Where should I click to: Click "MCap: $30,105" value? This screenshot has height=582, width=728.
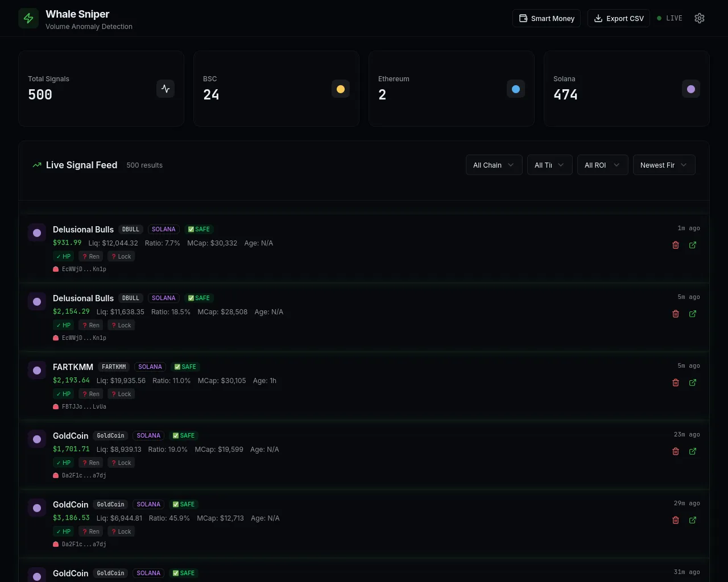tap(222, 381)
